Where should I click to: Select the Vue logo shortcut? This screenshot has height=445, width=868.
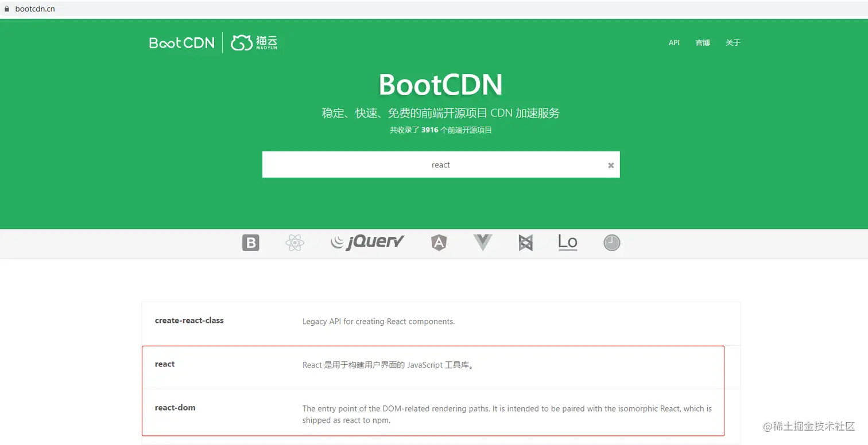point(483,243)
